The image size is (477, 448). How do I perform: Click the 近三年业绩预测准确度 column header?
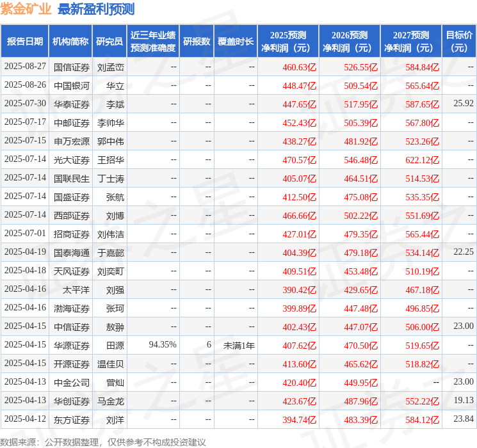pos(153,41)
